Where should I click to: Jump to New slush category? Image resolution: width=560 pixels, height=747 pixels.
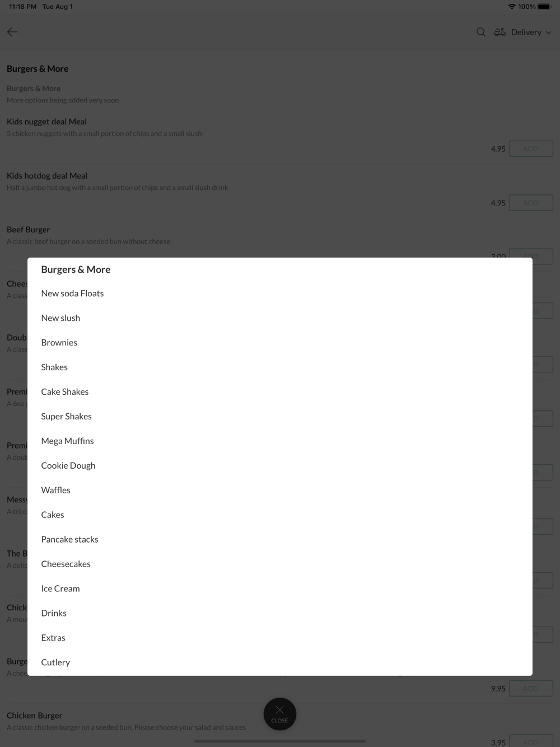pyautogui.click(x=60, y=318)
